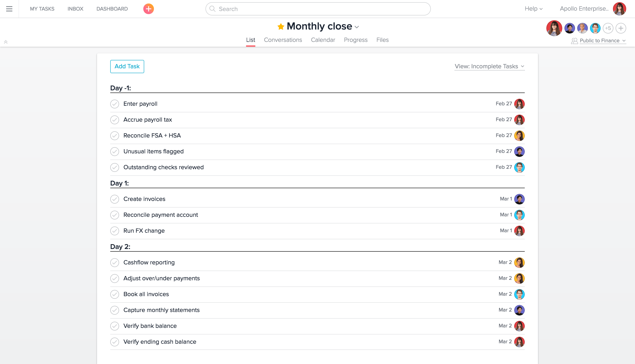The height and width of the screenshot is (364, 635).
Task: Check off the Create invoices task
Action: (115, 199)
